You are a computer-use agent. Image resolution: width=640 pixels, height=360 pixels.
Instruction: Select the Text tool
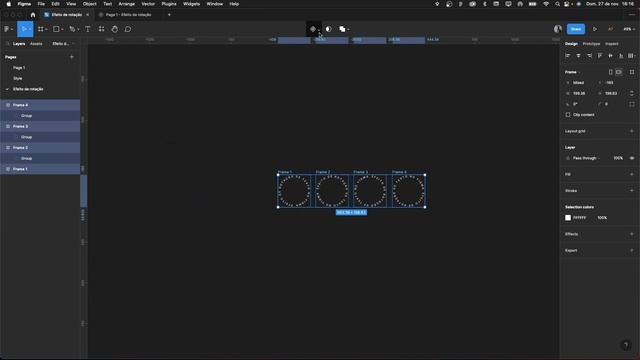coord(88,29)
